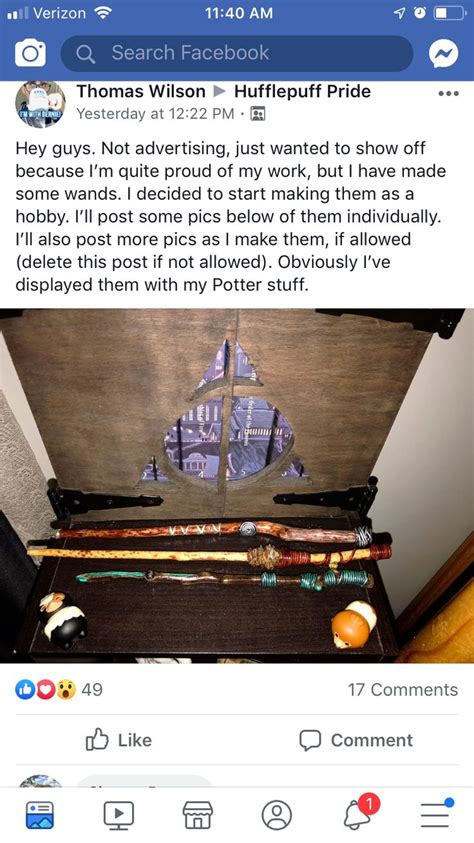This screenshot has height=843, width=474.
Task: Open the 17 Comments list
Action: (403, 689)
